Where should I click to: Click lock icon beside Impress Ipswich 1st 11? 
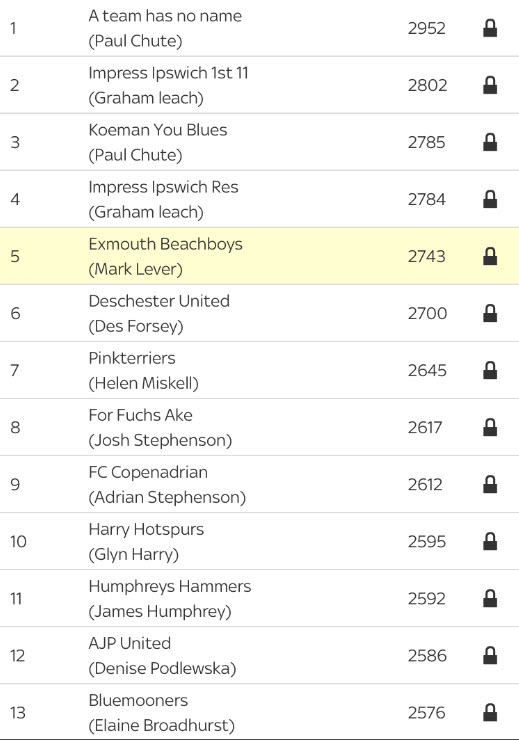click(490, 85)
